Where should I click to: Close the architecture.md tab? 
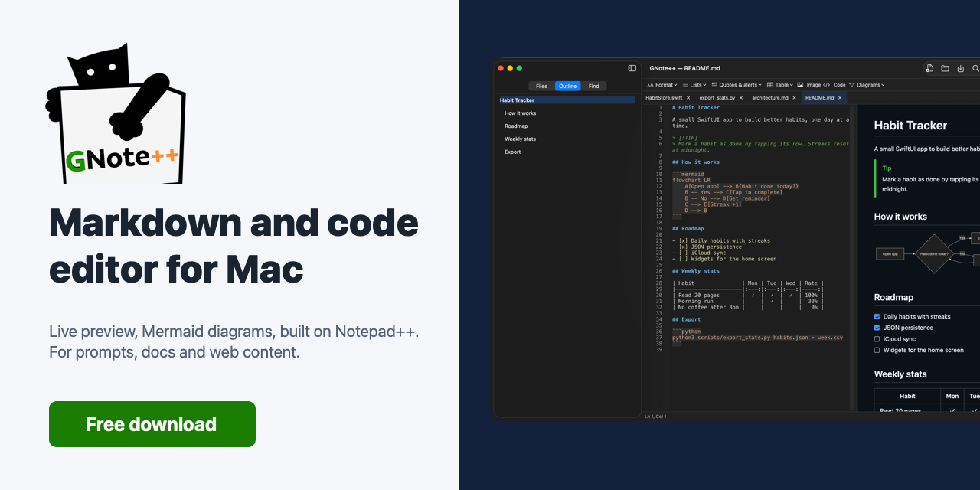(794, 98)
